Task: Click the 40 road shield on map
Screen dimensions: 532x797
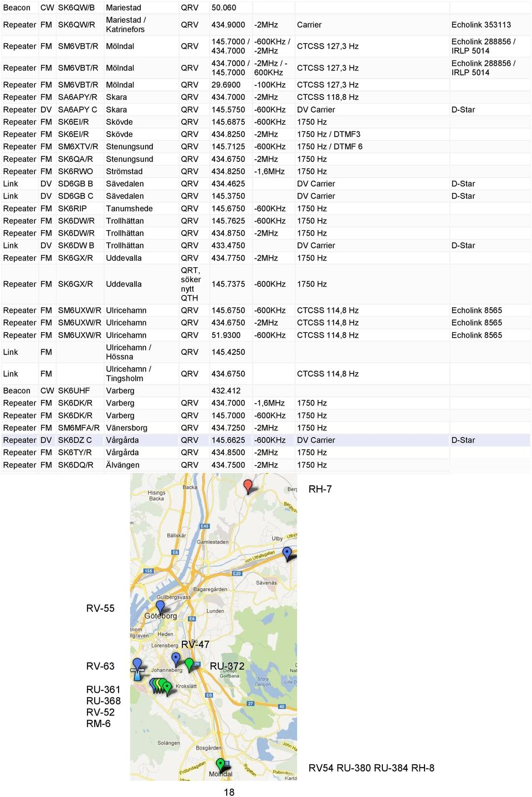Action: click(x=282, y=707)
